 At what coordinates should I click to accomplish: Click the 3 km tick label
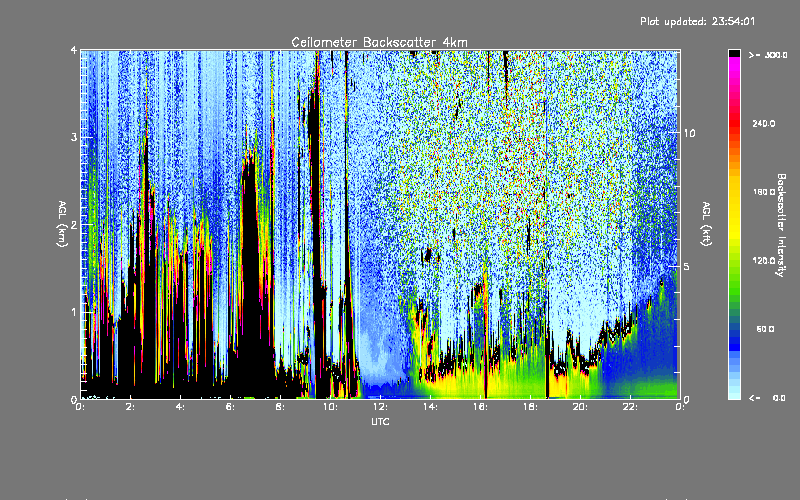pos(74,137)
